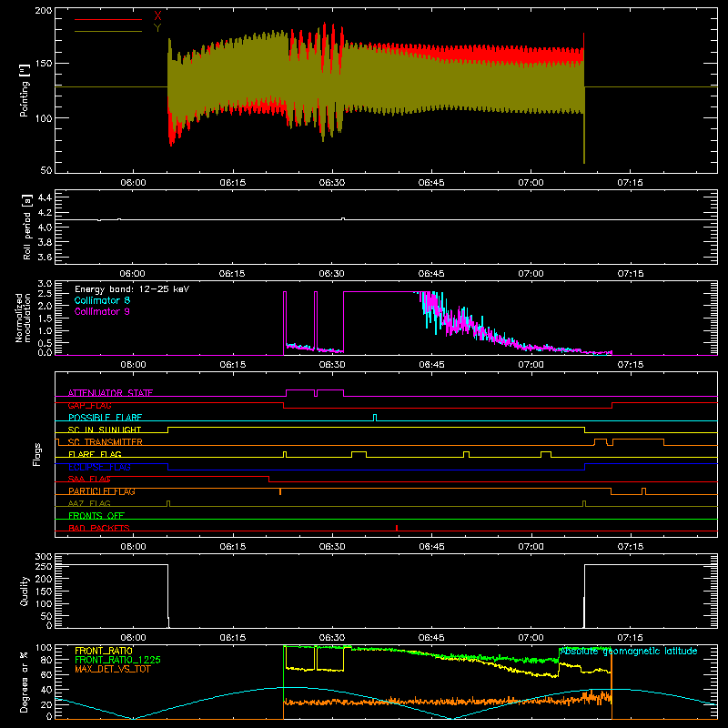This screenshot has height=728, width=728.
Task: Click the yellow FRONT_RATIO legend entry
Action: pos(104,651)
